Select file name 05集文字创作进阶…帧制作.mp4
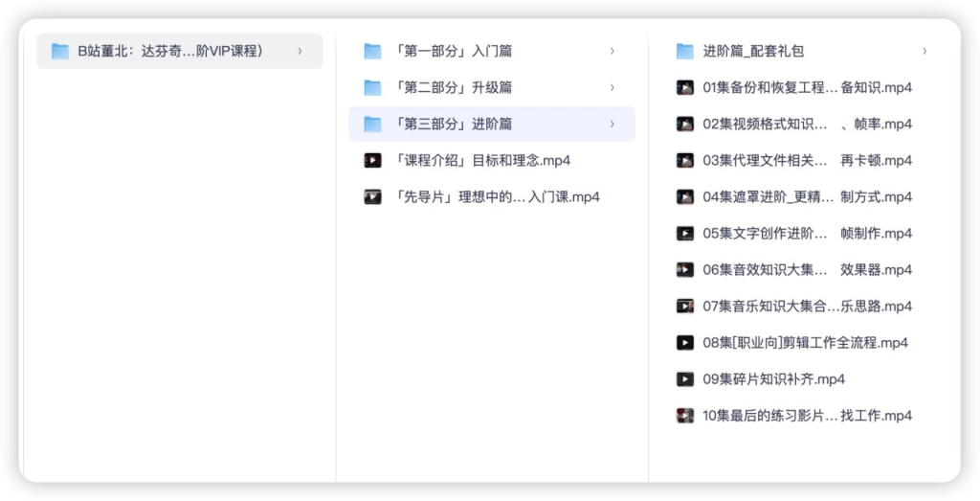The image size is (980, 501). click(808, 234)
